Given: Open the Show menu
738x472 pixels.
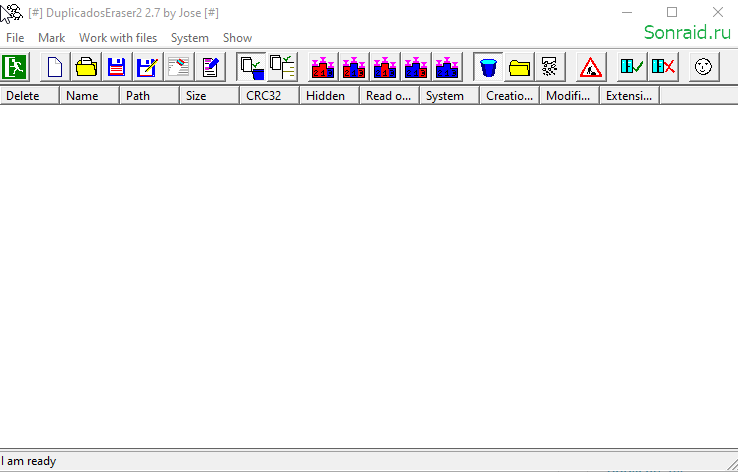Looking at the screenshot, I should pyautogui.click(x=238, y=38).
